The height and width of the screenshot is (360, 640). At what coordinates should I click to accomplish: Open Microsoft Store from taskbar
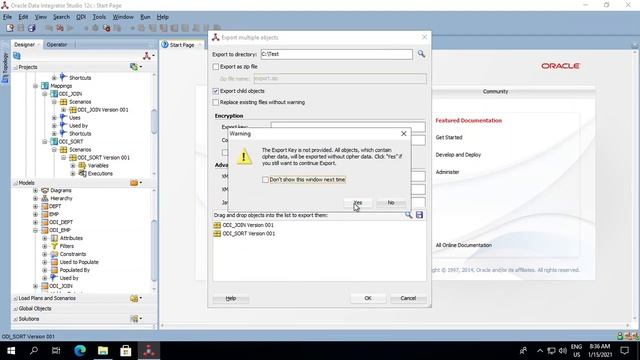(x=126, y=351)
